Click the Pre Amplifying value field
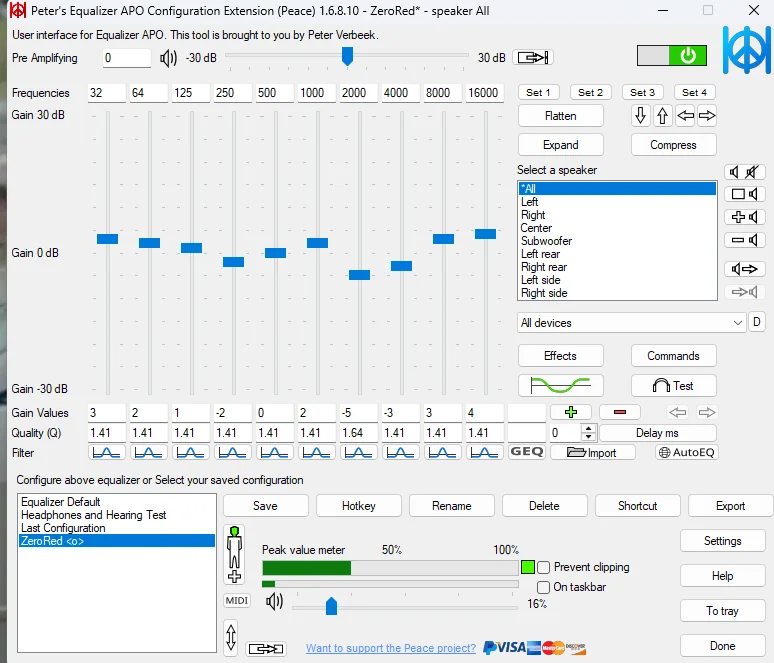The height and width of the screenshot is (663, 774). pos(126,58)
